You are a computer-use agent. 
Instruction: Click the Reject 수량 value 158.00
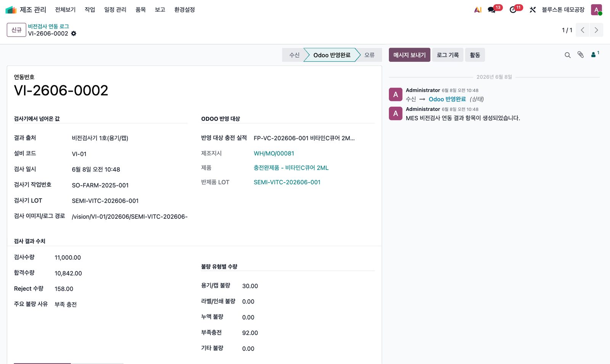(x=64, y=289)
